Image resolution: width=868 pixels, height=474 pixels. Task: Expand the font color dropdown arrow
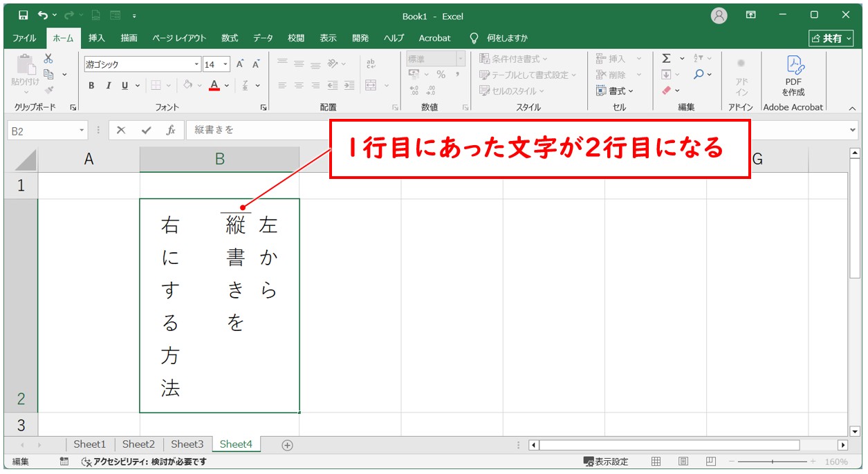tap(228, 86)
